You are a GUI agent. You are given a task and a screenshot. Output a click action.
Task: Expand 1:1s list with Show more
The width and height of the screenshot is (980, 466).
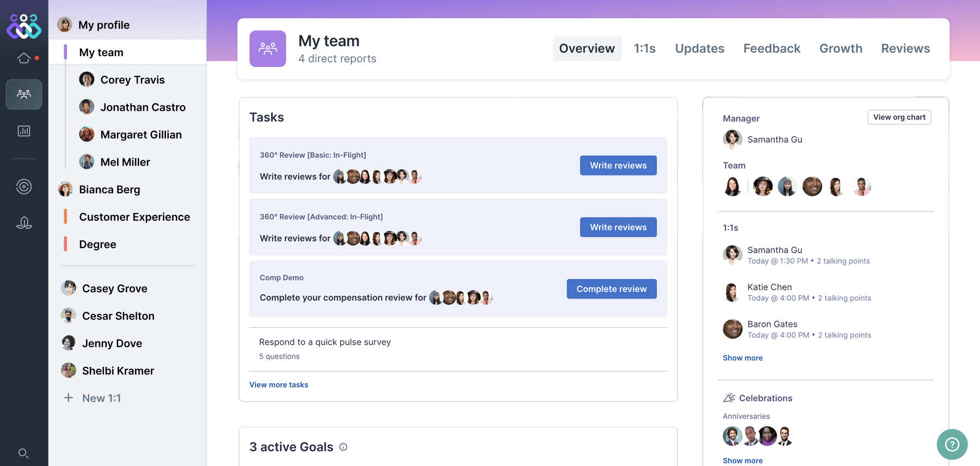[x=743, y=358]
